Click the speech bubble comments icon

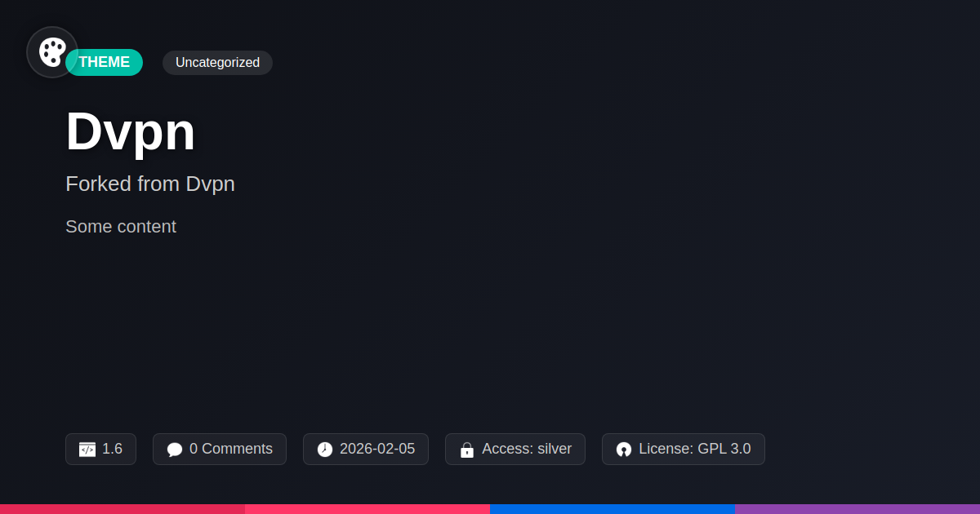(x=175, y=450)
